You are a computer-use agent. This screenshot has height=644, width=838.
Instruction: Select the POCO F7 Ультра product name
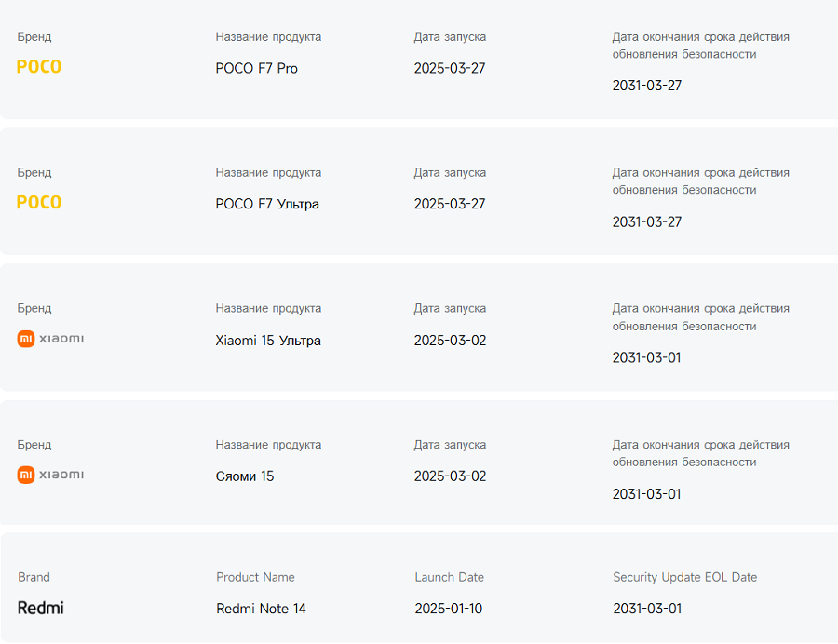coord(267,204)
